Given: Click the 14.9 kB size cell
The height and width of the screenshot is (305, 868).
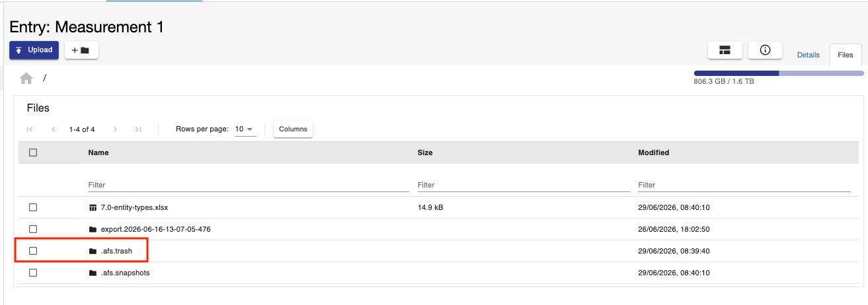Looking at the screenshot, I should pyautogui.click(x=430, y=207).
